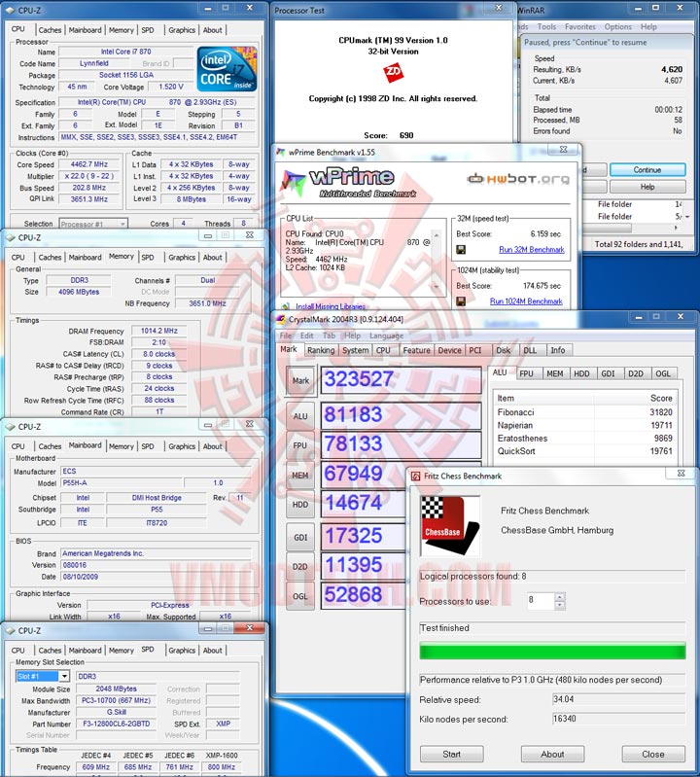Click the Fritz Chess Benchmark title bar icon

(x=416, y=477)
